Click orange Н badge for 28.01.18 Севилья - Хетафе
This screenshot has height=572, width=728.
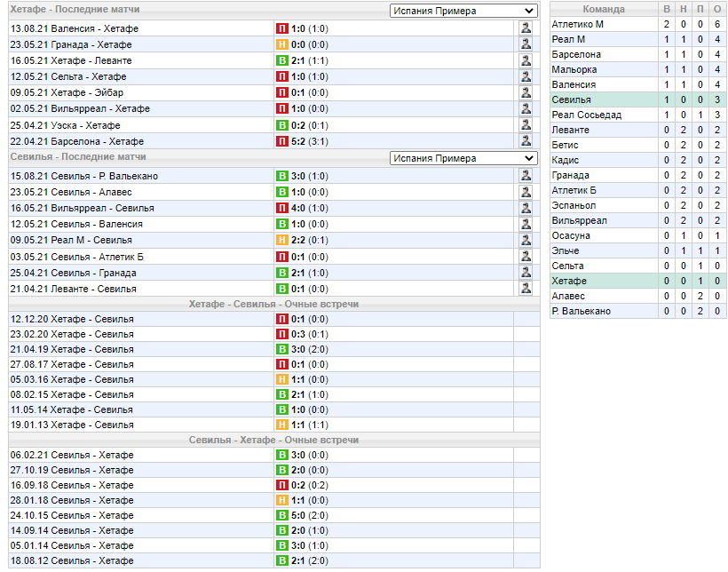coord(282,500)
